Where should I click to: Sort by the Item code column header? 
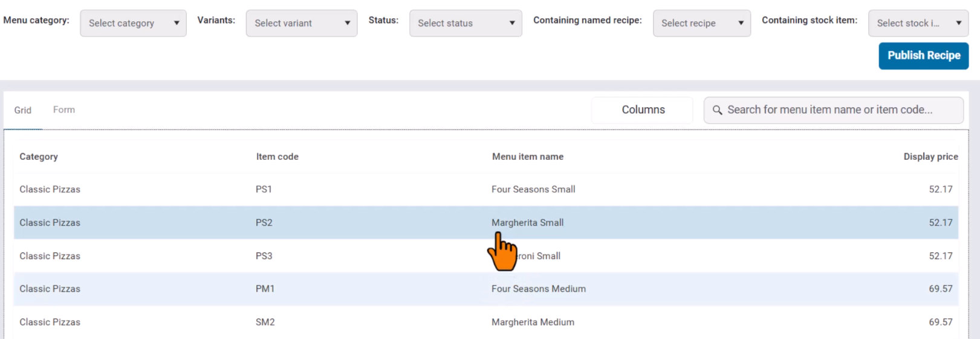pyautogui.click(x=277, y=156)
